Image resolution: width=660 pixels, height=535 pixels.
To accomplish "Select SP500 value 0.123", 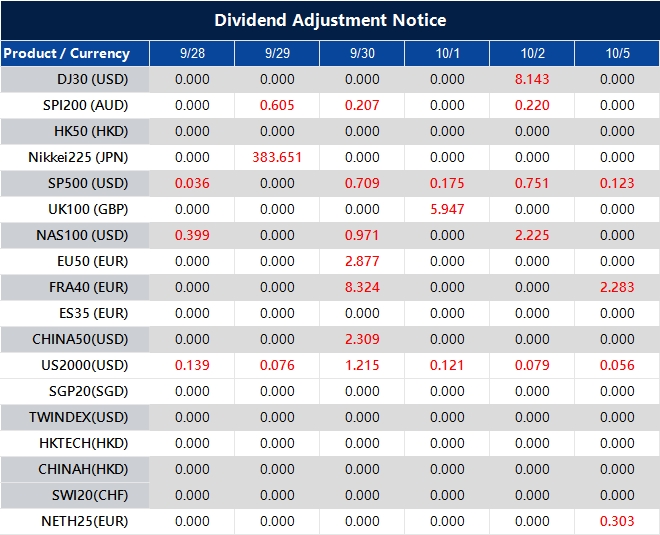I will coord(617,184).
